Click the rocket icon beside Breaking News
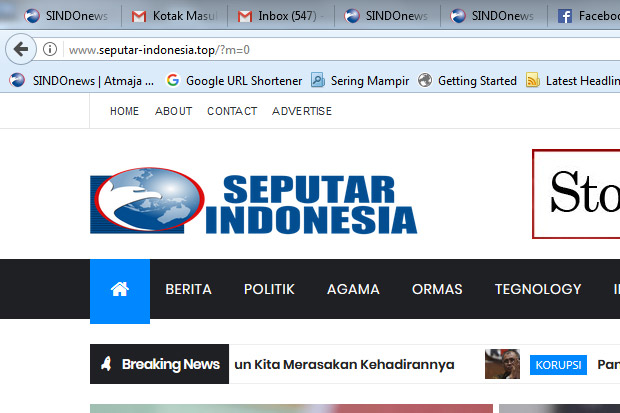 [106, 364]
